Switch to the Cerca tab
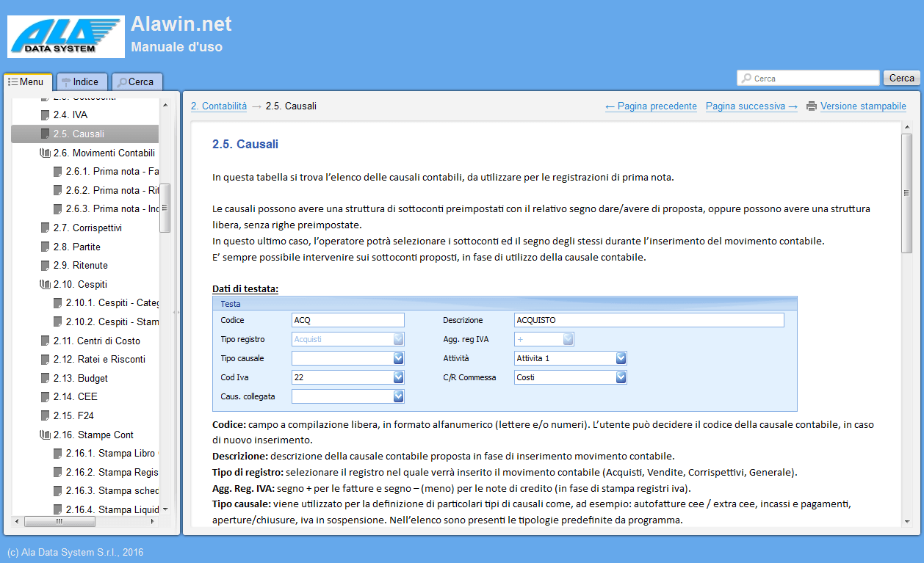The width and height of the screenshot is (924, 563). click(137, 82)
